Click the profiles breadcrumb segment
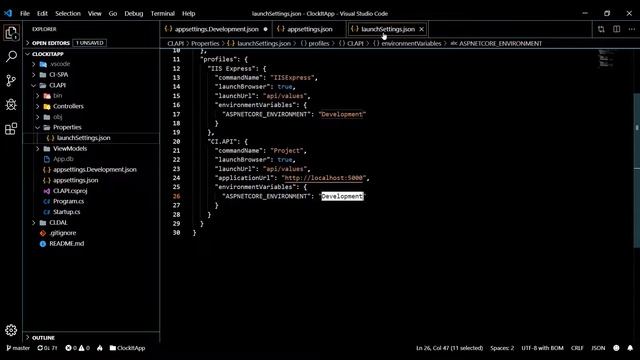This screenshot has height=360, width=640. [319, 43]
